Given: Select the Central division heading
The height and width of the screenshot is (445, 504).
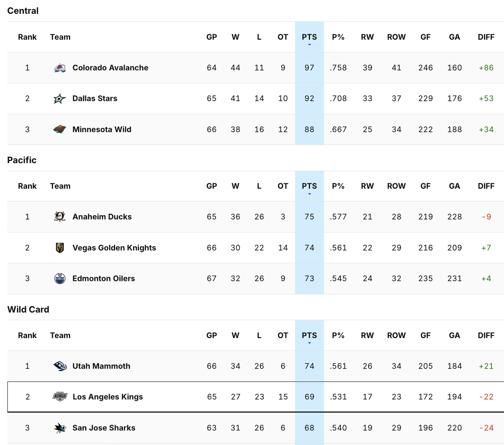Looking at the screenshot, I should click(22, 11).
